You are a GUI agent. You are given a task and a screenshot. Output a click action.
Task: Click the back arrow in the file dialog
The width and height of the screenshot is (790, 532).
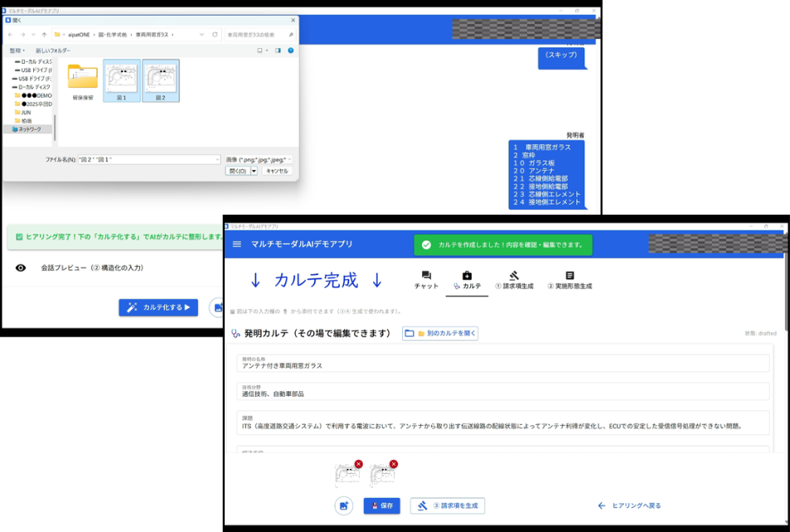coord(11,35)
